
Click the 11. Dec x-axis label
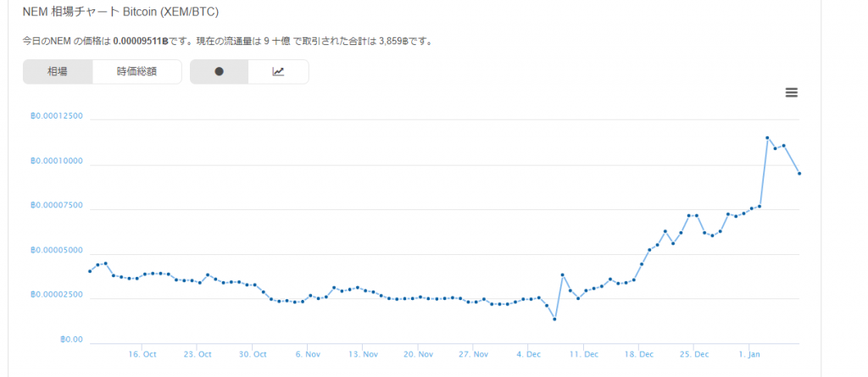click(x=584, y=354)
